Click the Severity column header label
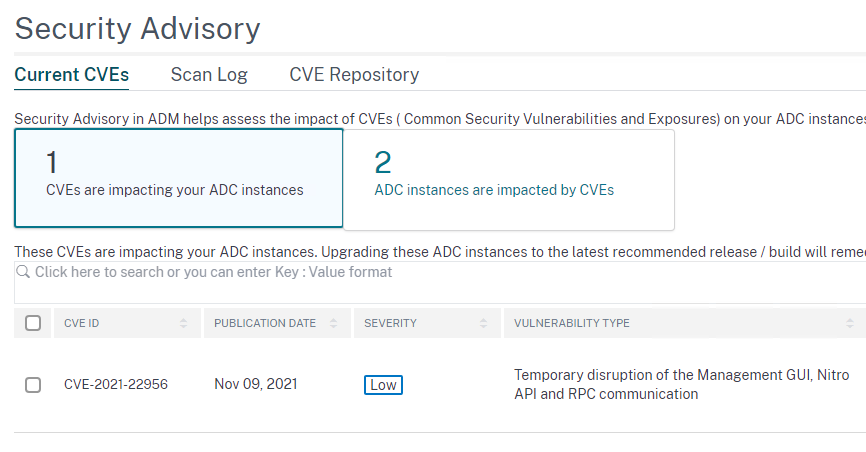Viewport: 866px width, 452px height. [x=390, y=323]
